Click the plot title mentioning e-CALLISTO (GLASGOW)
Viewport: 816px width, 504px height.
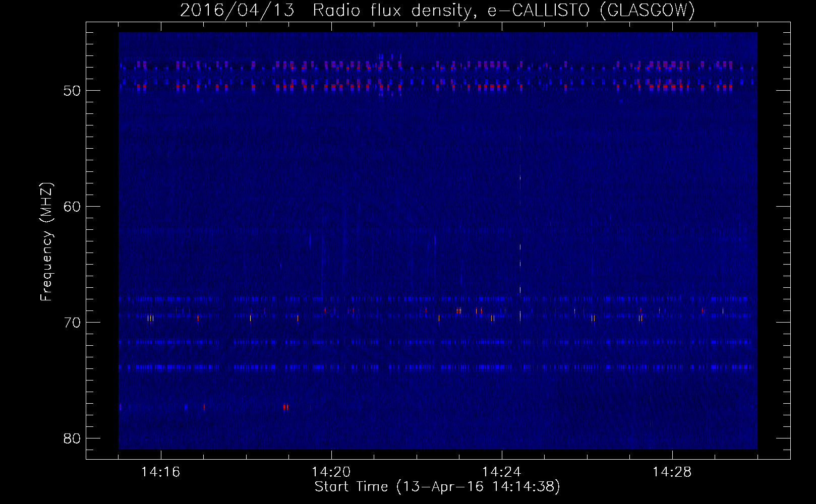pos(437,11)
